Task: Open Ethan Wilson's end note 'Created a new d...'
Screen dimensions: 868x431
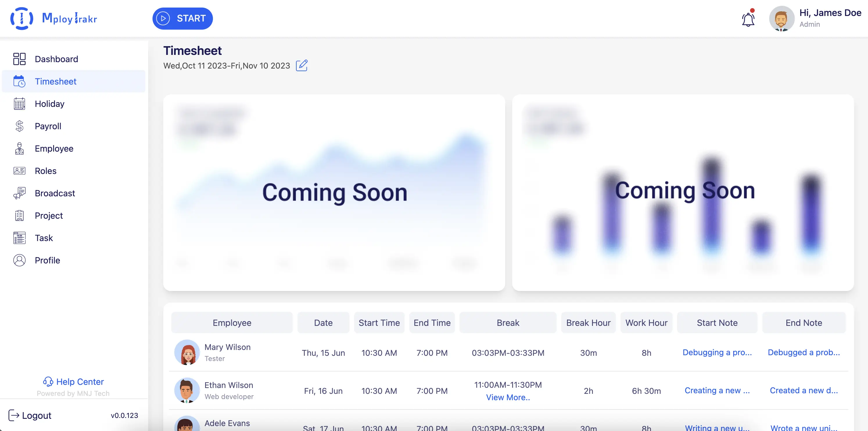Action: click(804, 390)
